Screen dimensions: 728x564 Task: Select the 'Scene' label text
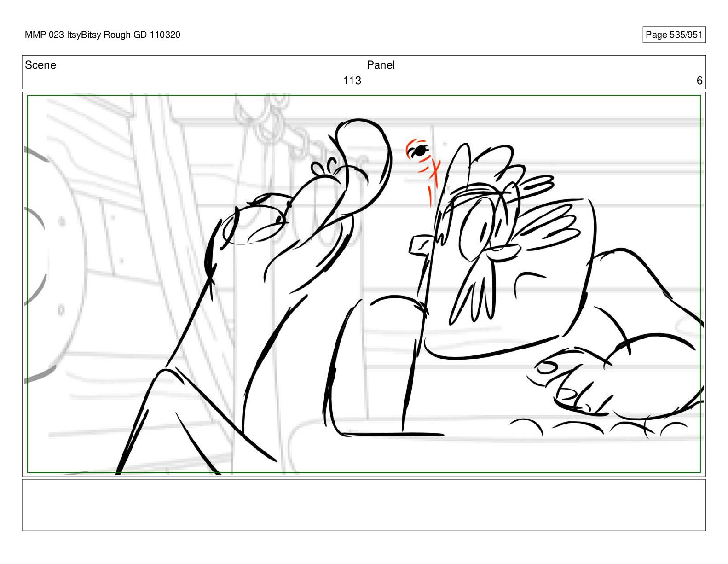click(40, 65)
